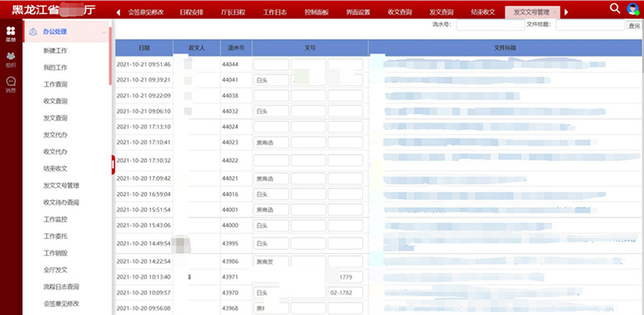Open 新建工作 in the sidebar
This screenshot has width=644, height=315.
click(x=55, y=50)
